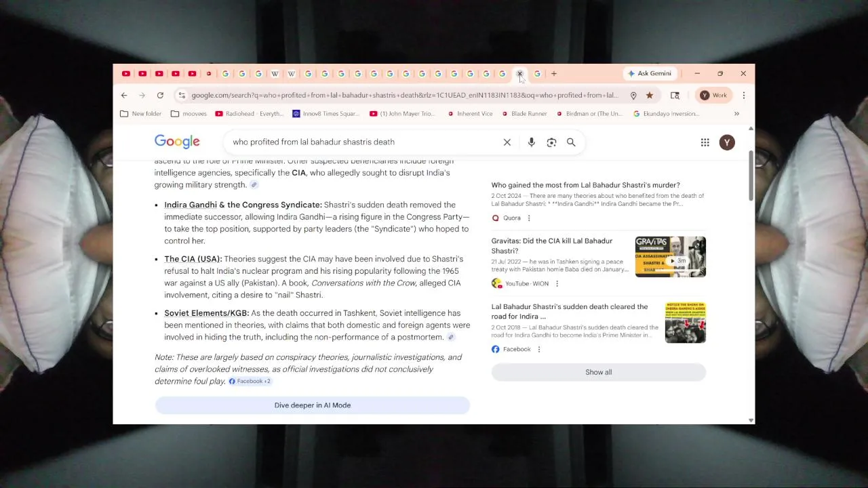The image size is (868, 488).
Task: Open the Facebook post thumbnail
Action: coord(685,323)
